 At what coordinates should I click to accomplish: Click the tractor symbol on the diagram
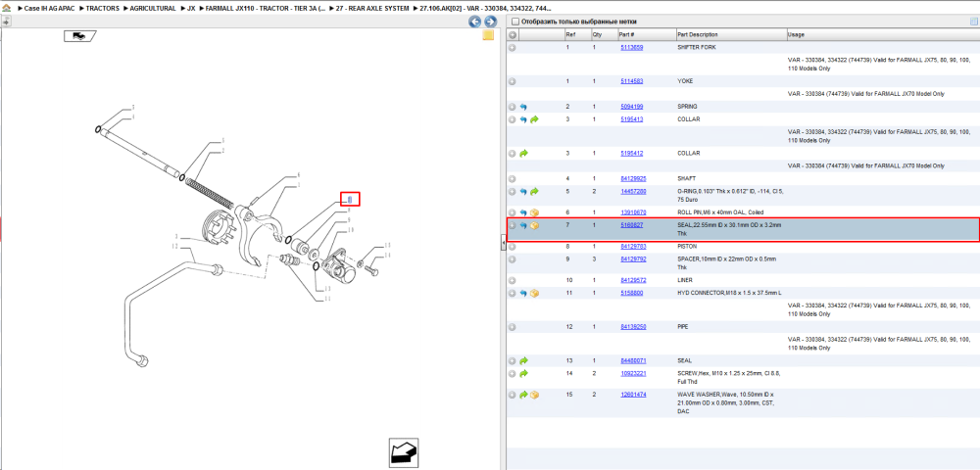[x=78, y=36]
